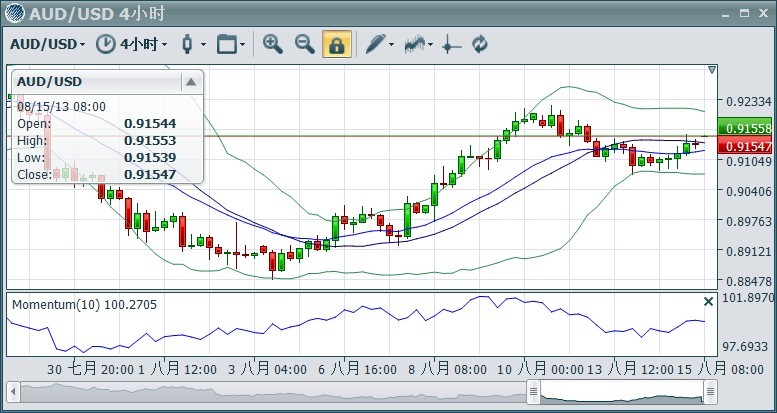Zoom out of the chart
The height and width of the screenshot is (413, 777).
(x=305, y=44)
